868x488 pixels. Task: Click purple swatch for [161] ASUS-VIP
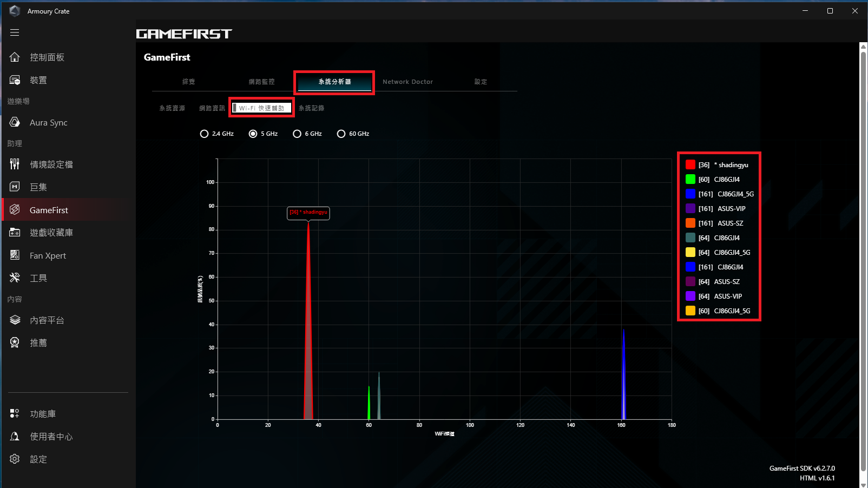coord(691,208)
